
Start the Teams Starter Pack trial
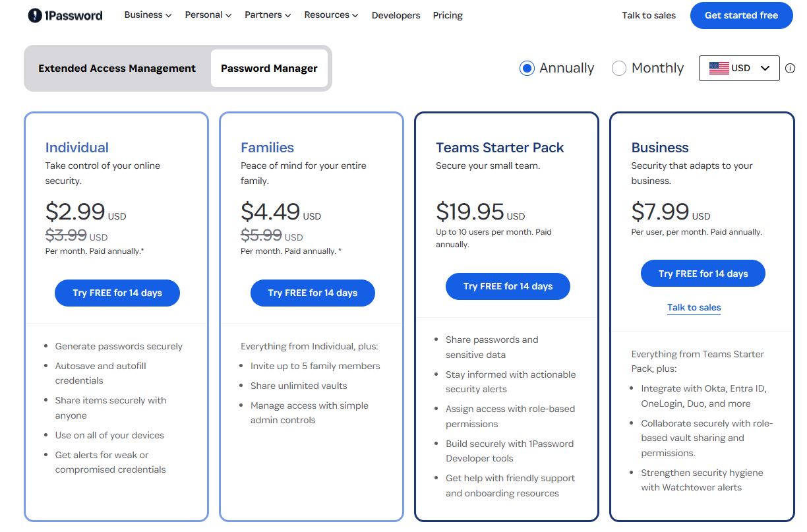508,286
